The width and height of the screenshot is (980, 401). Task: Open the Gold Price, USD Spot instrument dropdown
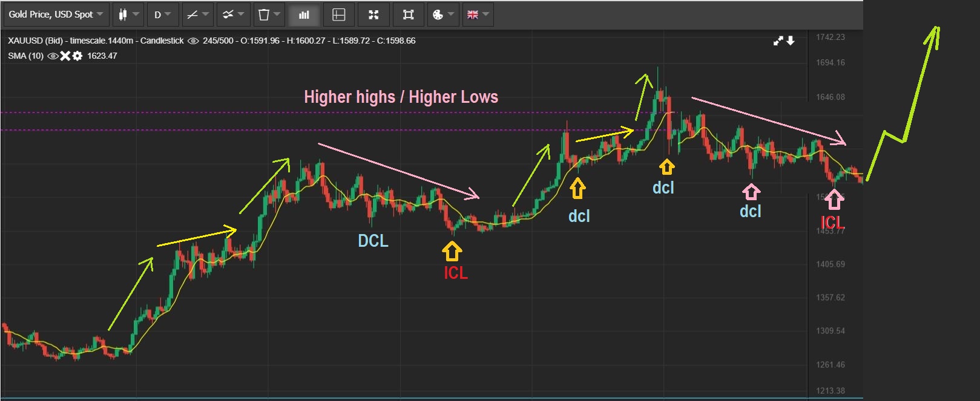tap(56, 15)
